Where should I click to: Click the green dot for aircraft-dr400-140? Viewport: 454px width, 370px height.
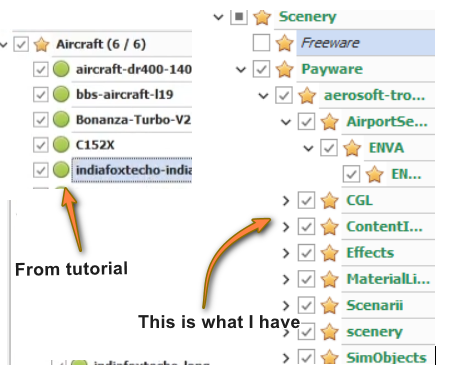click(61, 69)
